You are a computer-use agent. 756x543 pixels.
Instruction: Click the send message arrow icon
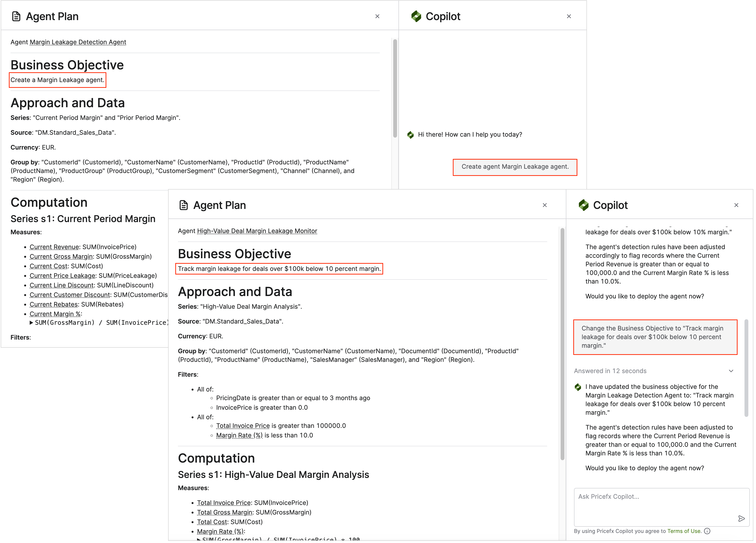741,519
